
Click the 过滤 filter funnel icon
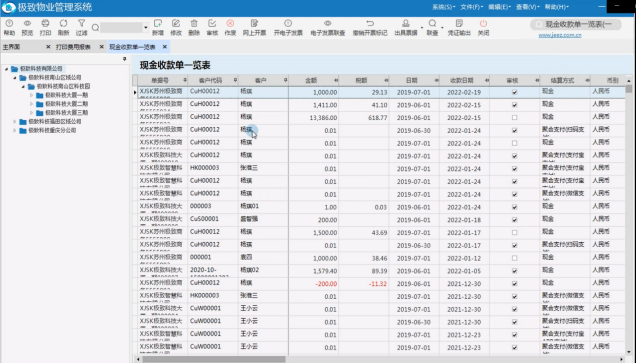point(82,24)
